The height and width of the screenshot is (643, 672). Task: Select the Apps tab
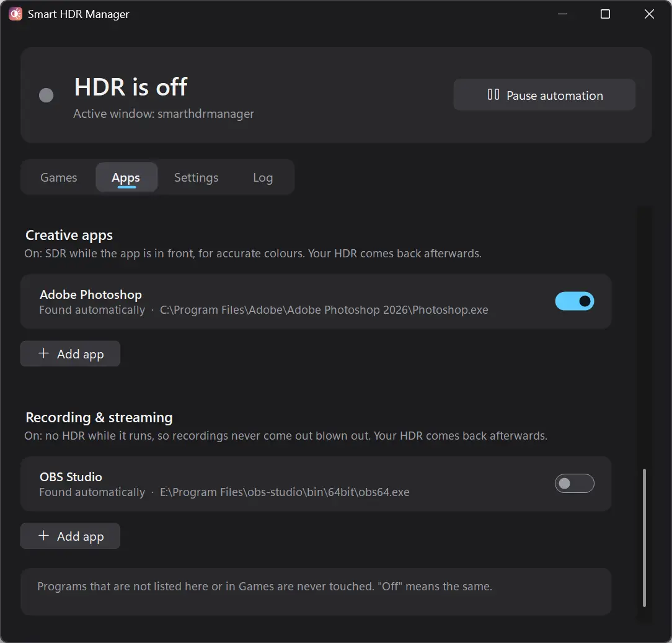click(x=126, y=177)
